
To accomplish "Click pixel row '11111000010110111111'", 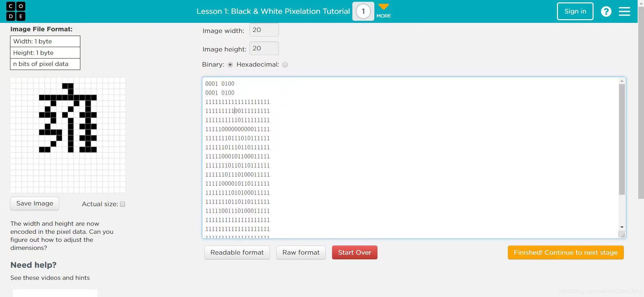I will pos(238,184).
